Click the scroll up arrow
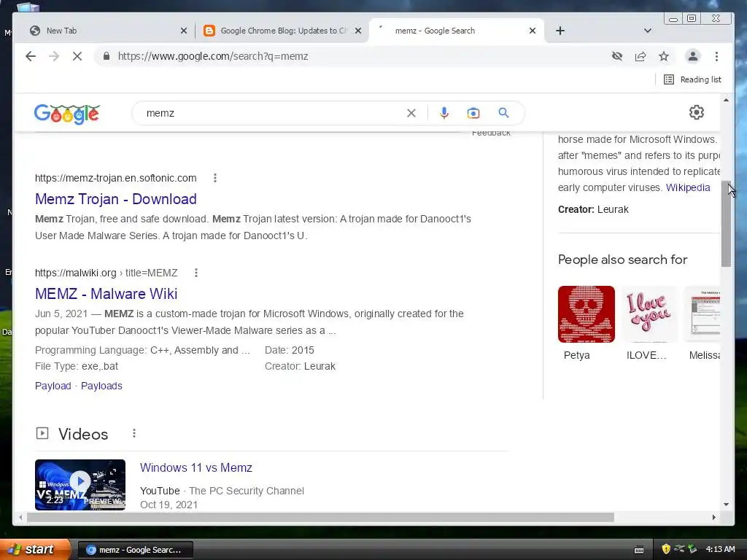Image resolution: width=747 pixels, height=560 pixels. (x=726, y=100)
